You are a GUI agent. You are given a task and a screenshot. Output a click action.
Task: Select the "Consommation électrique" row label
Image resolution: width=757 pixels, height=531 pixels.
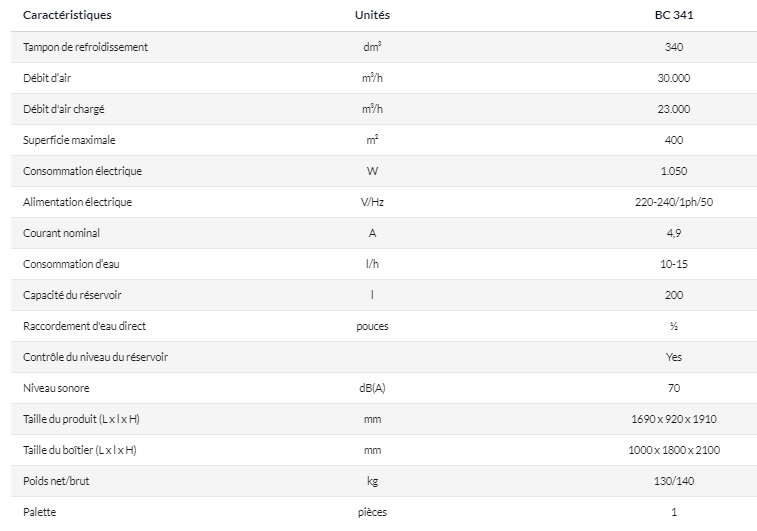click(83, 171)
